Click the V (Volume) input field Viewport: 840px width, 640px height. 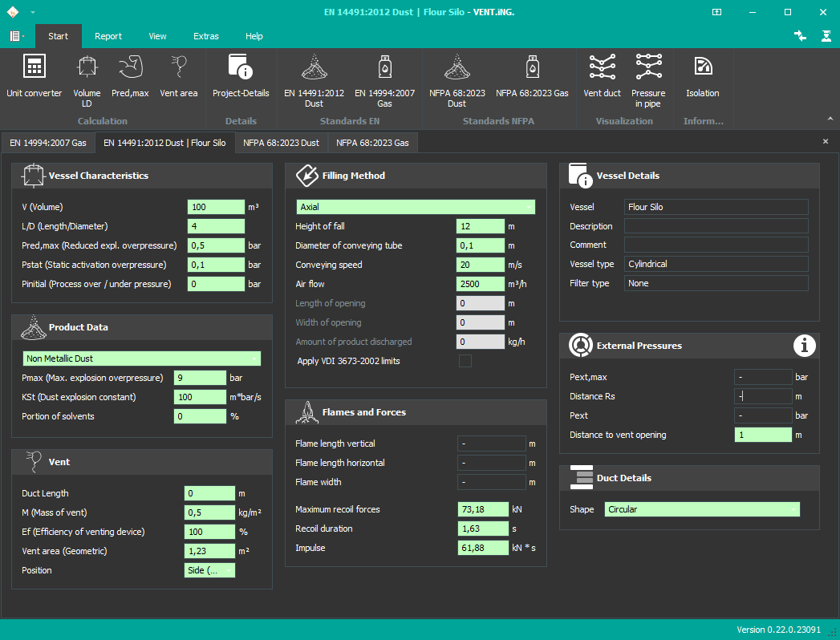click(x=215, y=207)
